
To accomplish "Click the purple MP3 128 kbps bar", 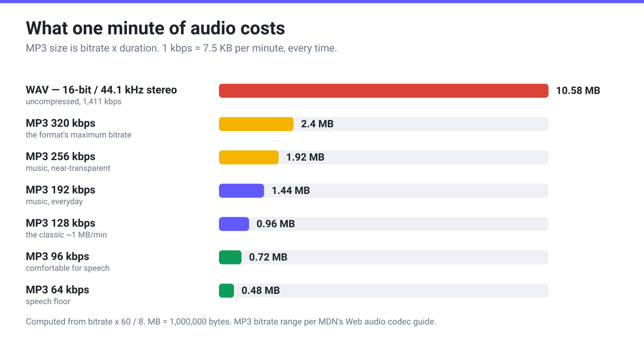I will tap(234, 224).
